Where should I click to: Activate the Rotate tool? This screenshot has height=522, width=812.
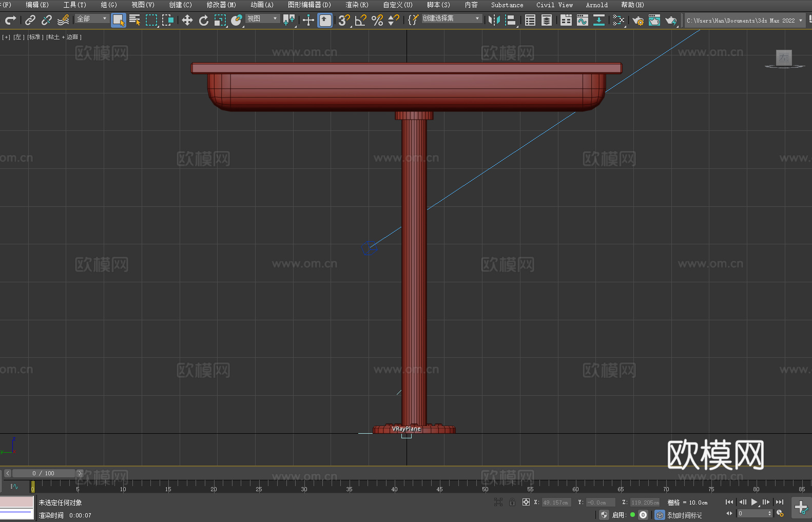click(x=204, y=21)
